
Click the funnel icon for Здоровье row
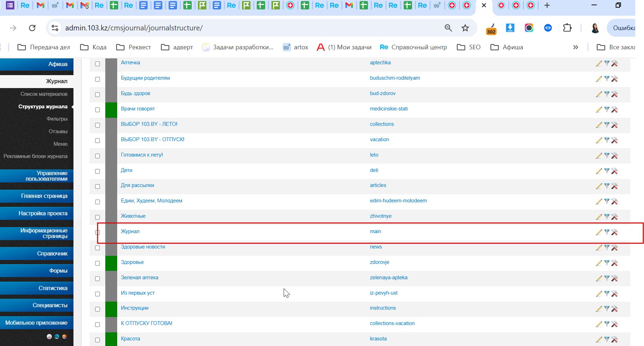(607, 263)
